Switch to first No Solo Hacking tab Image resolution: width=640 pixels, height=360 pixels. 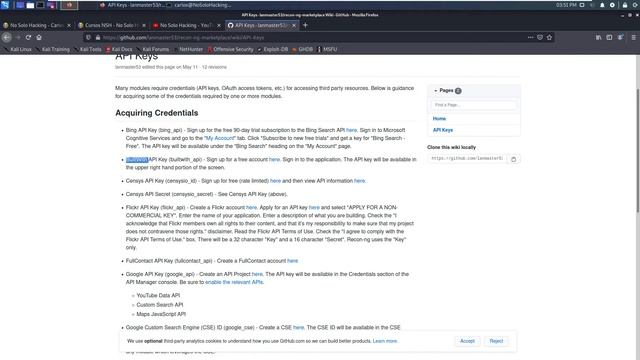(x=37, y=25)
